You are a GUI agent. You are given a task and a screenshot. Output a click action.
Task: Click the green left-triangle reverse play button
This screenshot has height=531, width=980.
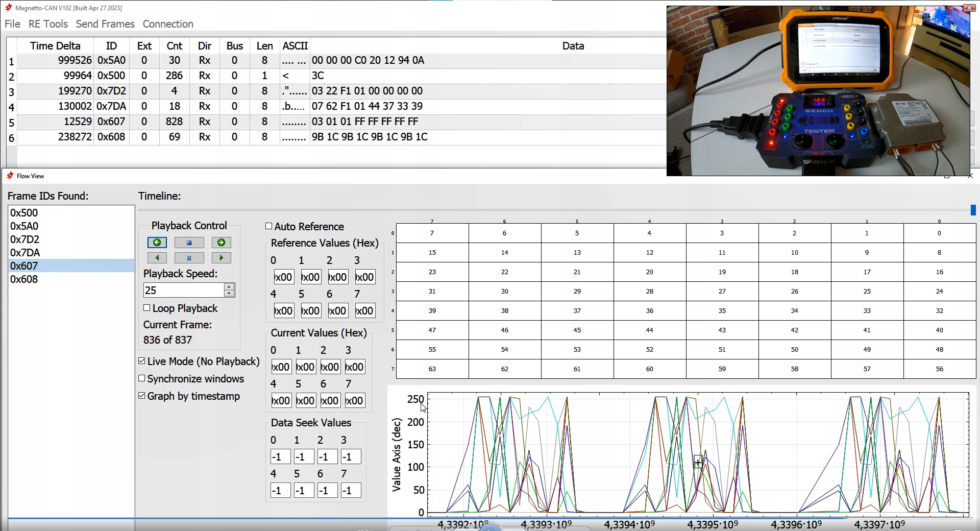click(157, 258)
